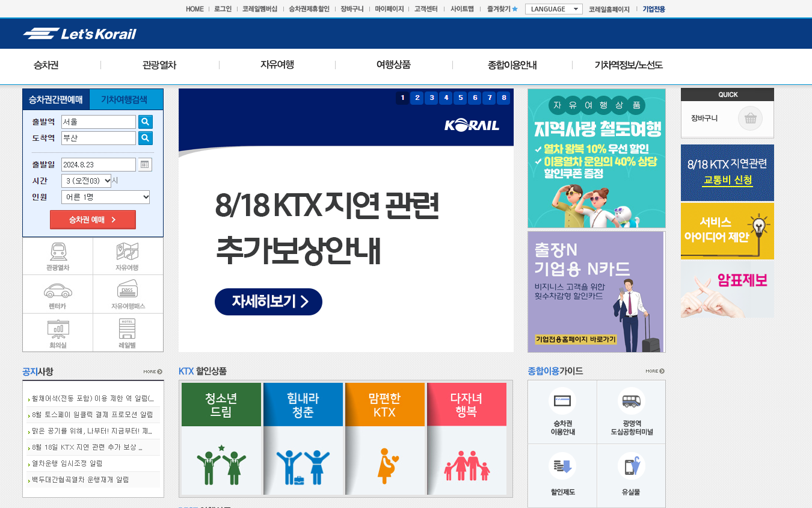Open the 인원 passenger count dropdown

click(x=106, y=197)
